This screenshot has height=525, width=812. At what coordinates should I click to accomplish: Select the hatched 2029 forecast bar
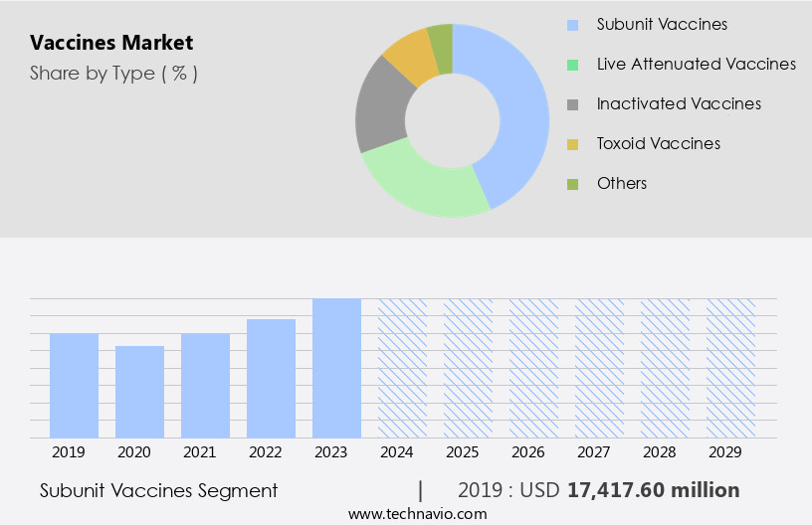pos(730,368)
